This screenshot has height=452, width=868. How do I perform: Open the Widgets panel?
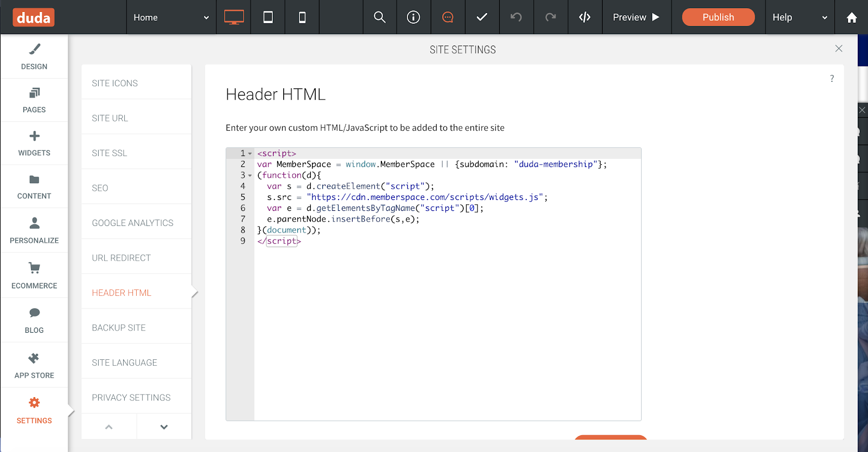(x=34, y=144)
